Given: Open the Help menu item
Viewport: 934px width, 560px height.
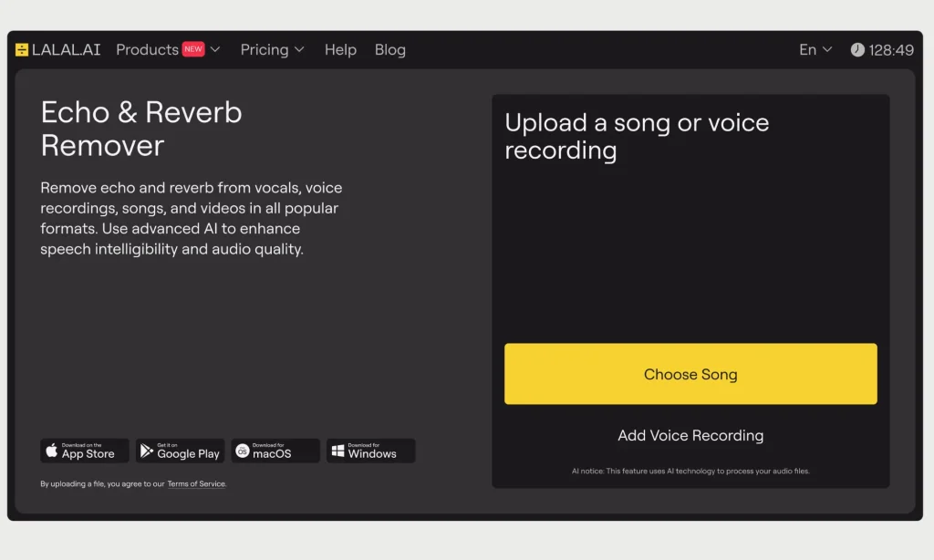Looking at the screenshot, I should pos(341,50).
